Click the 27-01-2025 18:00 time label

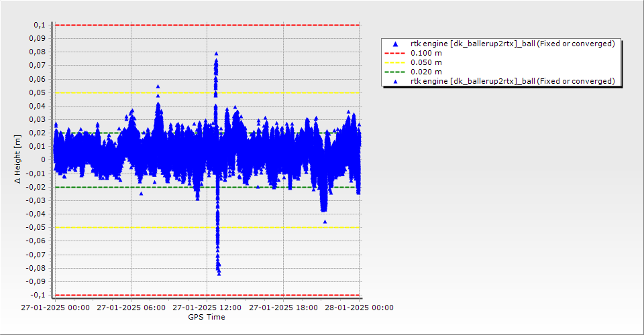click(283, 308)
